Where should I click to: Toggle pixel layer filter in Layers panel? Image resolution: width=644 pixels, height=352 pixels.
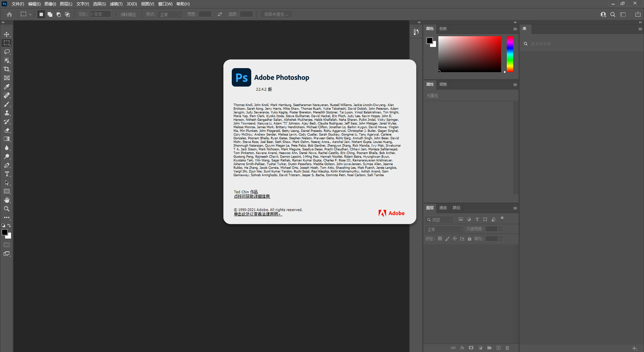pyautogui.click(x=461, y=219)
